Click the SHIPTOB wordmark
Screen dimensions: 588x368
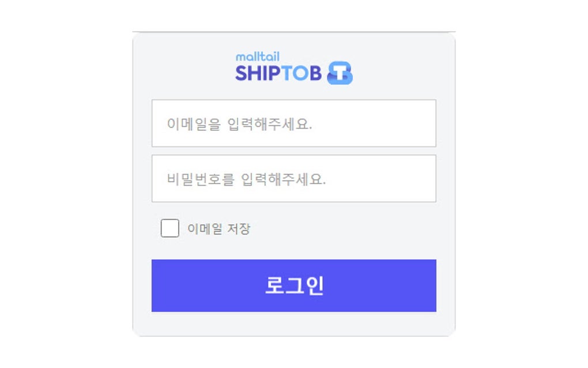[279, 73]
